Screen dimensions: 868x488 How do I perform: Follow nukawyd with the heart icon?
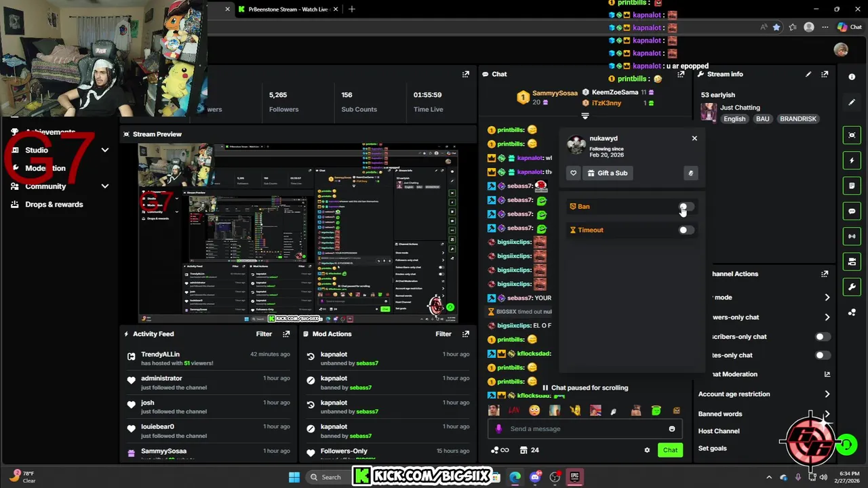pos(573,173)
